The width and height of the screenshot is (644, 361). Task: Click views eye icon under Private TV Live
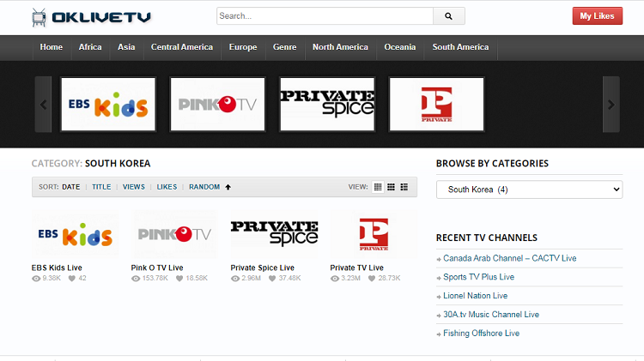point(335,279)
